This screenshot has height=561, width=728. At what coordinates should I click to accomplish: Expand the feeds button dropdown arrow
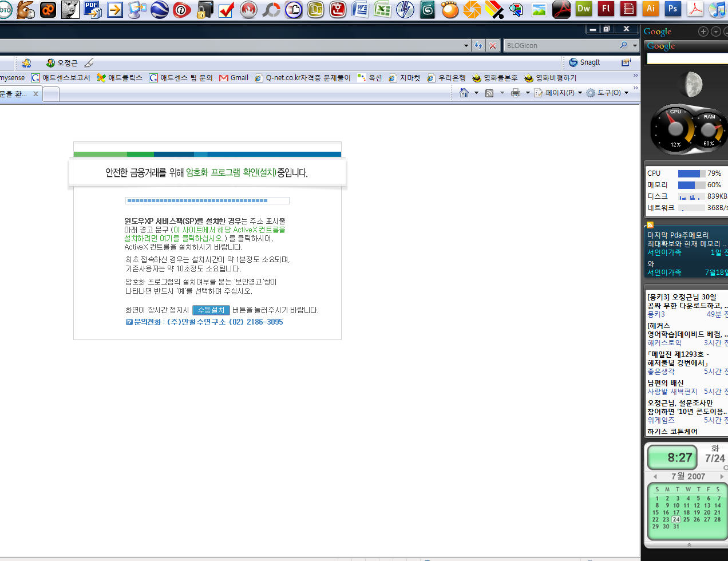pos(502,93)
